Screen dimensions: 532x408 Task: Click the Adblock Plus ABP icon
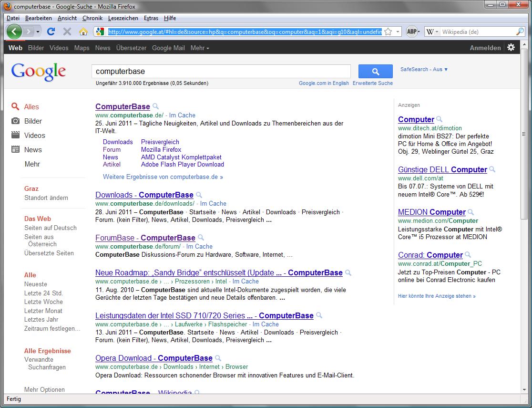[411, 31]
